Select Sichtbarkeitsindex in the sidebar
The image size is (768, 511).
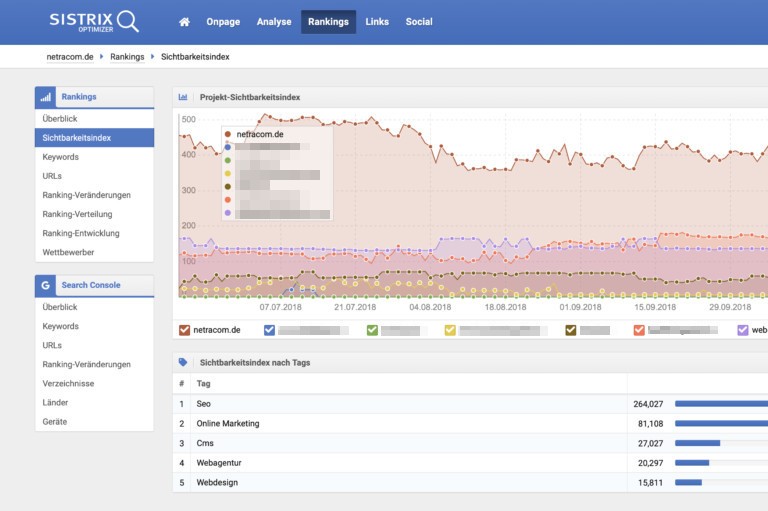94,138
